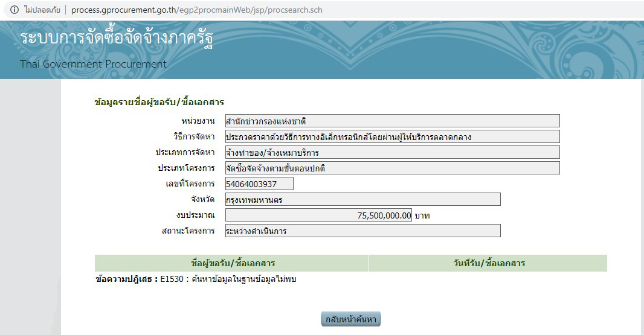Focus the วิธีการจัดหา procurement method field
This screenshot has width=644, height=335.
[x=392, y=136]
